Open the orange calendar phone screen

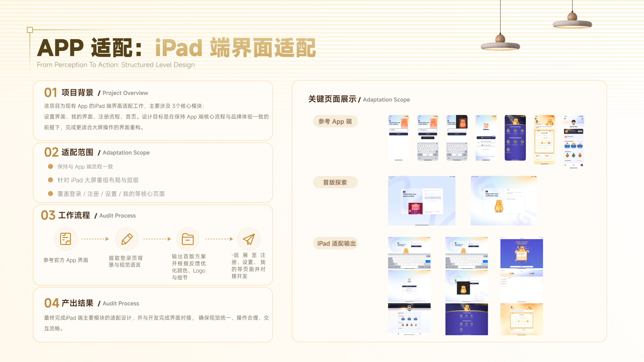click(x=544, y=140)
